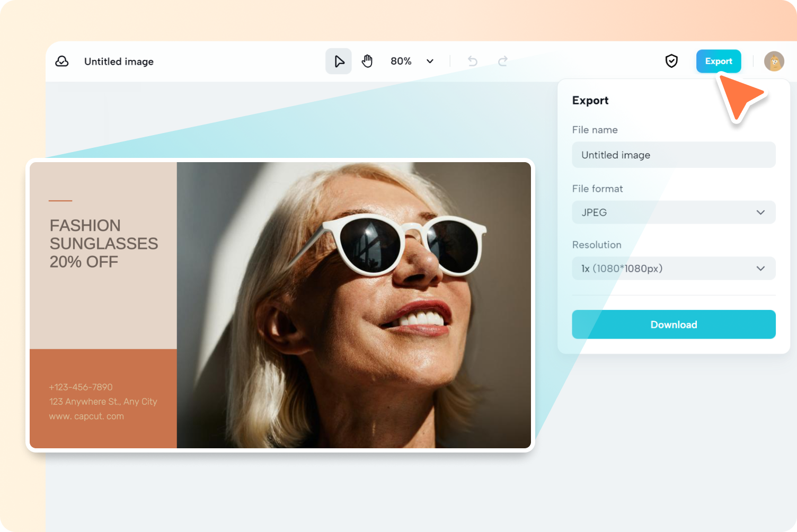Click the Untitled image project title
Screen dimensions: 797x532
click(x=119, y=61)
